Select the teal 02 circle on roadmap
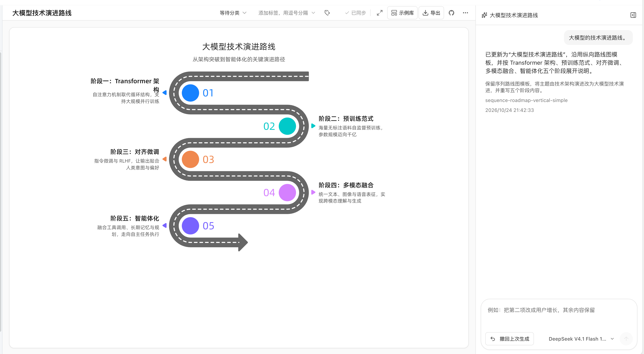 [x=287, y=126]
